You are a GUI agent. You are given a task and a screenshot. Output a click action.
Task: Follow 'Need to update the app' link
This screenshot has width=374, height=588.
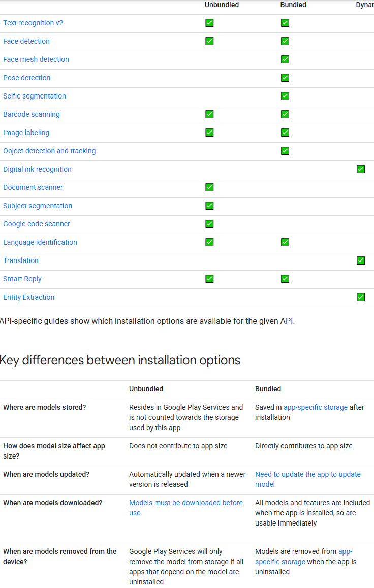(307, 479)
